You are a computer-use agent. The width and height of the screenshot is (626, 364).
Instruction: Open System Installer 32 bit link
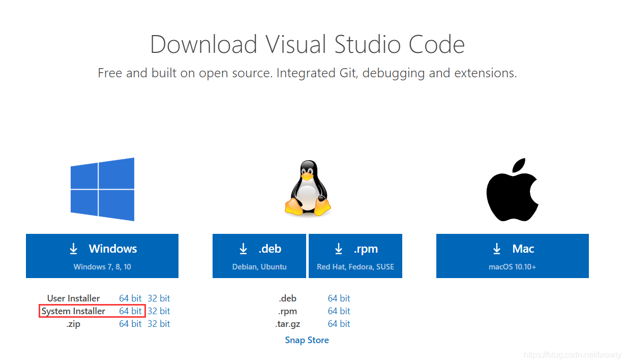click(159, 311)
